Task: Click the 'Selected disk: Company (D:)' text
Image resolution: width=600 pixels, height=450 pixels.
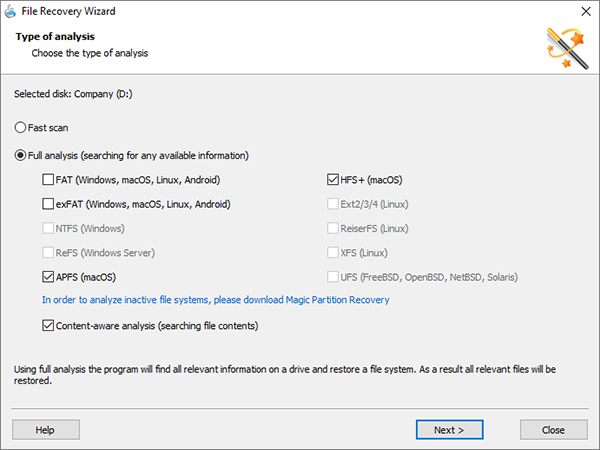Action: tap(73, 94)
